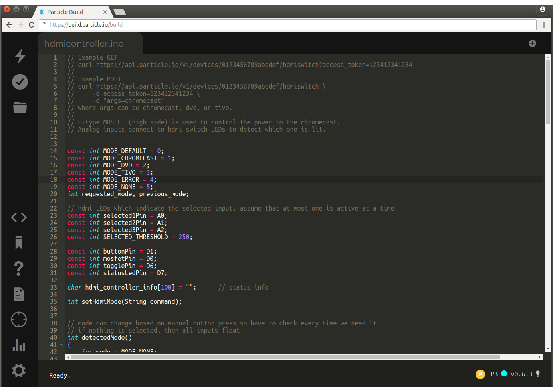Click the editor's horizontal scrollbar thumb
The width and height of the screenshot is (553, 392).
(x=285, y=357)
